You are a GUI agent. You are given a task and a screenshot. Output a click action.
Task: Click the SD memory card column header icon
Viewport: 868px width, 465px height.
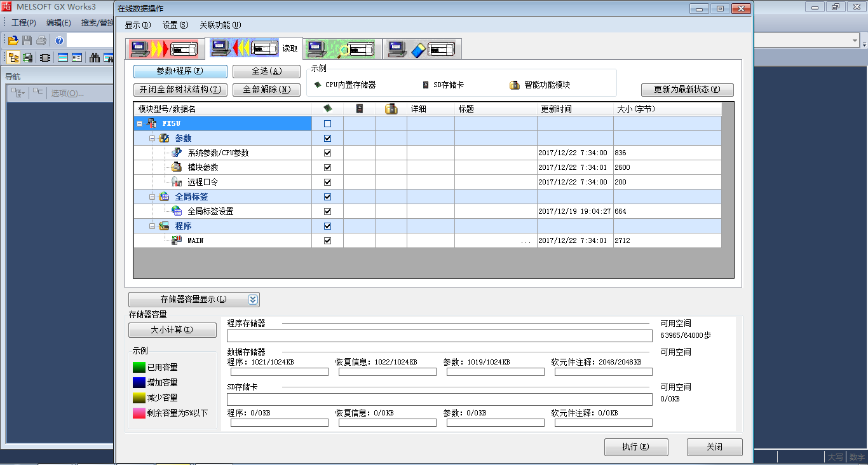point(360,109)
